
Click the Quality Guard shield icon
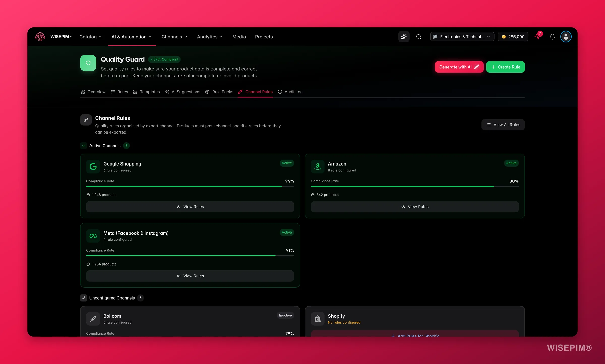[88, 63]
